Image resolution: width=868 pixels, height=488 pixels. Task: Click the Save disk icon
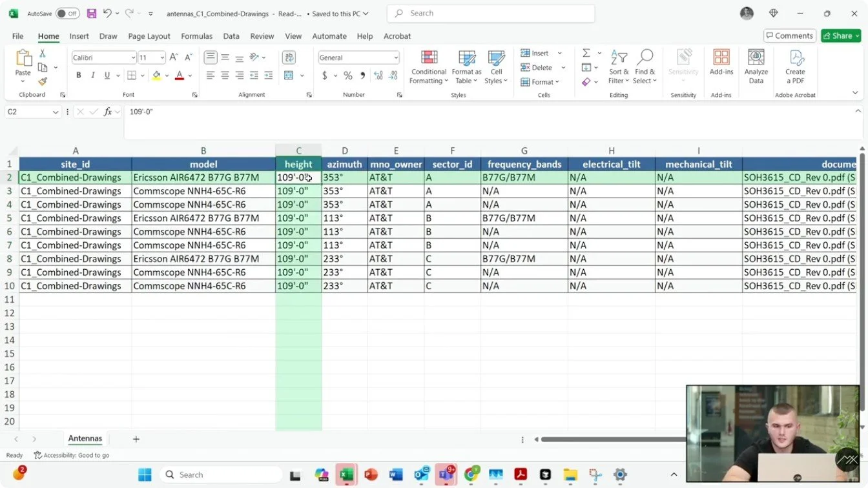92,13
